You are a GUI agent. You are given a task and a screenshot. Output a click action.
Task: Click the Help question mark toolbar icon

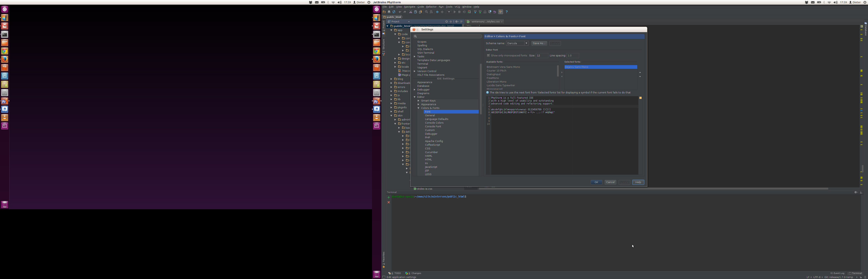506,12
